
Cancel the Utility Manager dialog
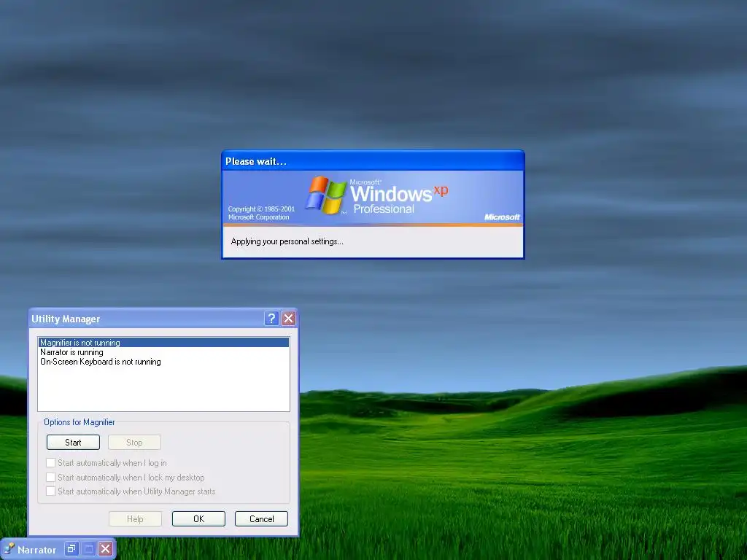(262, 518)
